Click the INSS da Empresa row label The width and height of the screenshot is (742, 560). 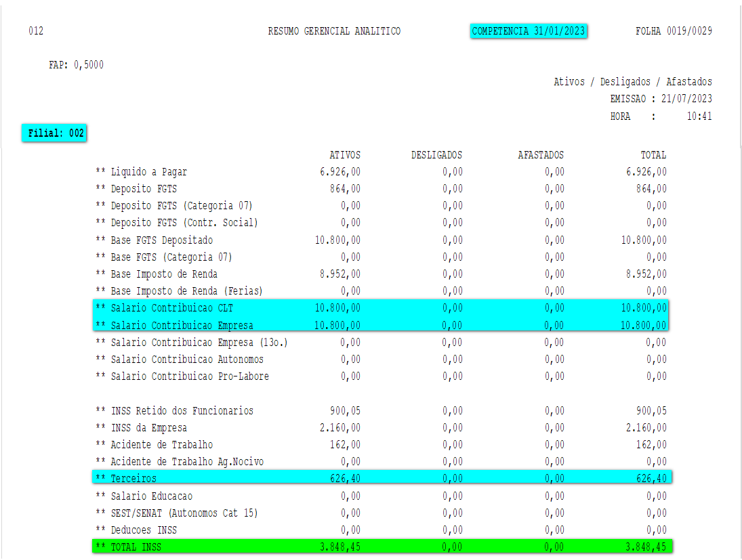coord(149,428)
